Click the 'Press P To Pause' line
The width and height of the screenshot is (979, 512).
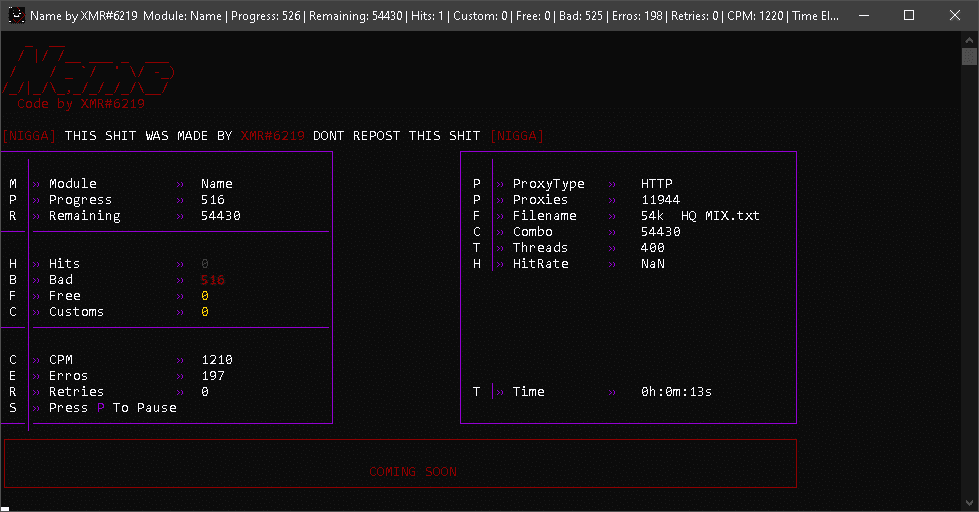click(x=112, y=408)
